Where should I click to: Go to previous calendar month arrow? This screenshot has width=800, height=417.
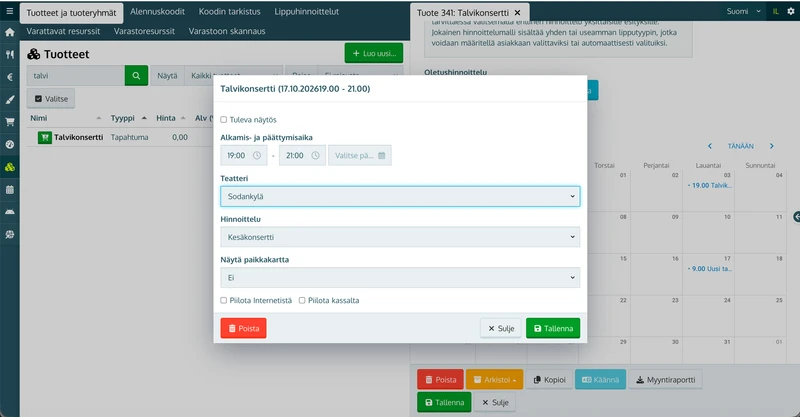tap(710, 146)
